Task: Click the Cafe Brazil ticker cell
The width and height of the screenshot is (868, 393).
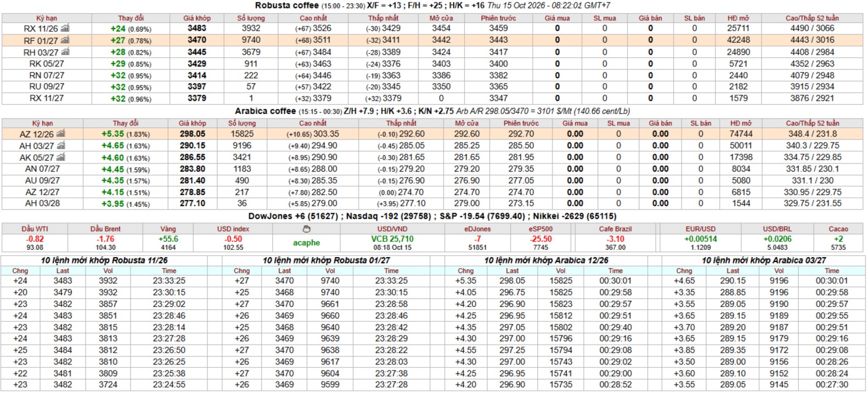Action: pos(616,238)
